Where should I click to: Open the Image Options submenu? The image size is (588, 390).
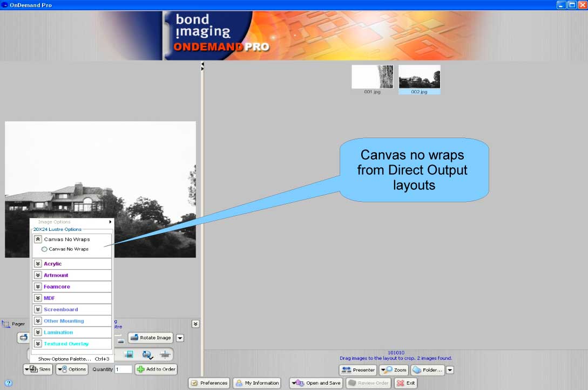point(72,222)
